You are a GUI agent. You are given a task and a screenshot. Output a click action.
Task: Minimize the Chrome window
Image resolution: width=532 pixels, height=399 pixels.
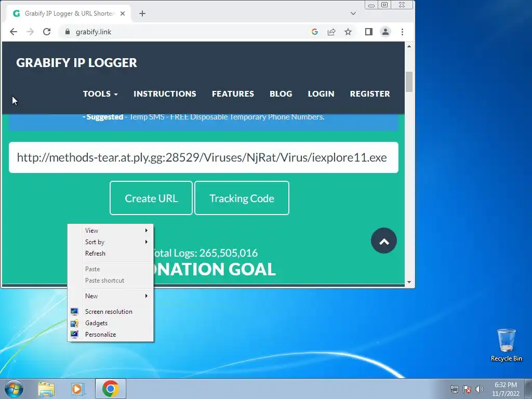pyautogui.click(x=371, y=5)
